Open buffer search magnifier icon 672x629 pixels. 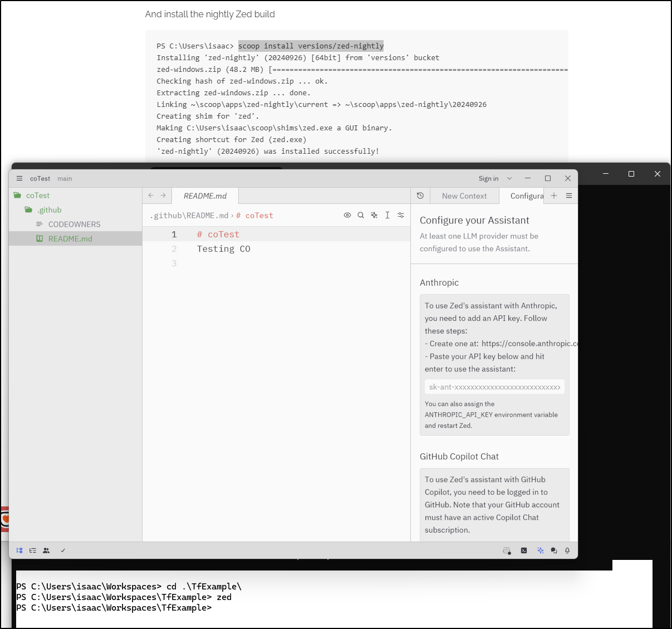[x=361, y=215]
